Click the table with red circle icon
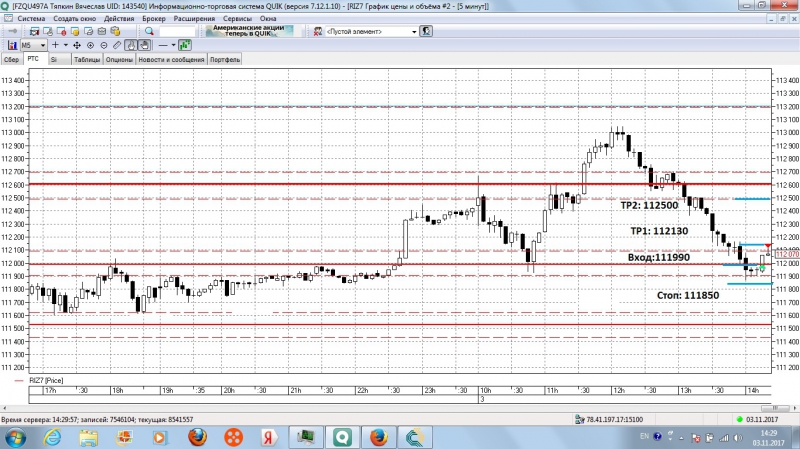The image size is (800, 449). (61, 32)
